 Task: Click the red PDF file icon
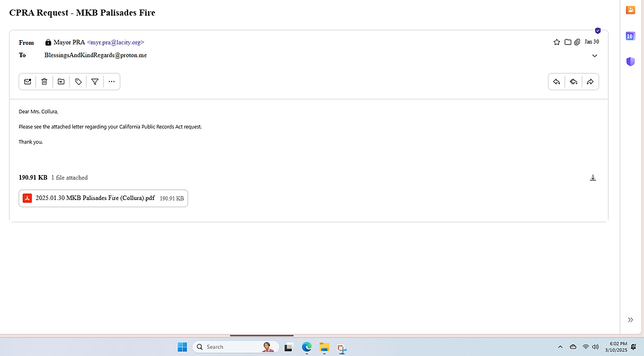[x=27, y=198]
